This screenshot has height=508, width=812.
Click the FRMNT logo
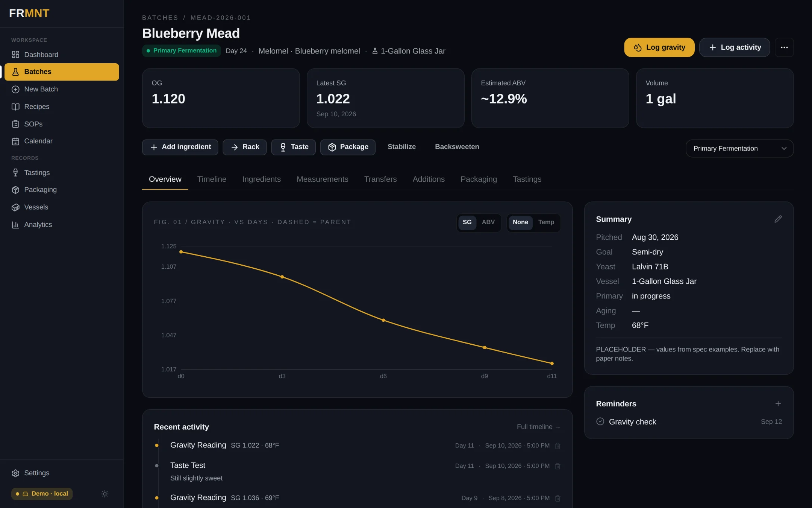(x=29, y=14)
